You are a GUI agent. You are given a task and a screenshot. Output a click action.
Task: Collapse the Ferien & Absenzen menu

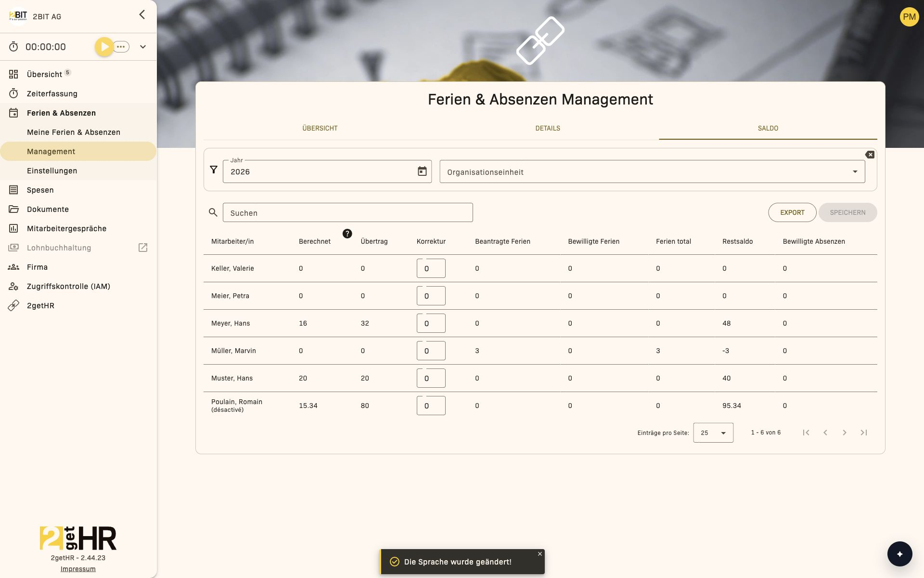coord(78,113)
